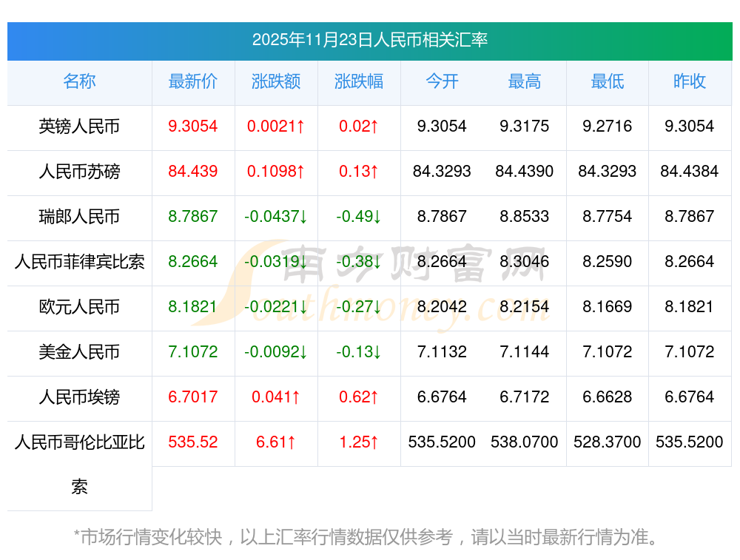Click the change percent '1.25↑'

click(359, 442)
